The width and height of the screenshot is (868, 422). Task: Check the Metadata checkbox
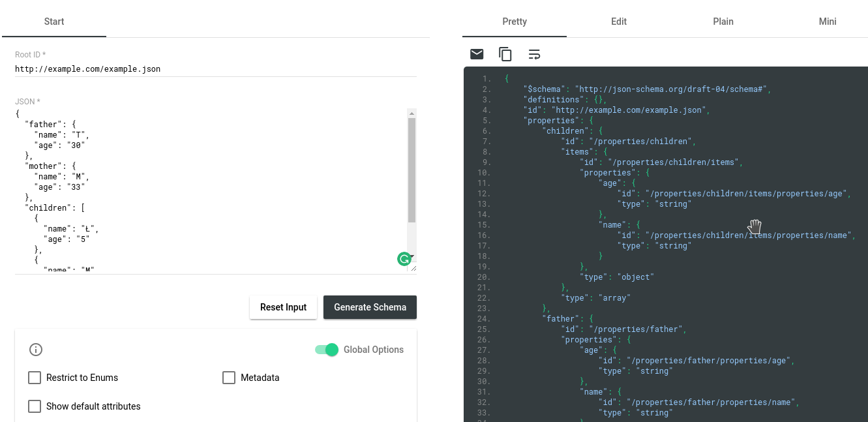[229, 378]
